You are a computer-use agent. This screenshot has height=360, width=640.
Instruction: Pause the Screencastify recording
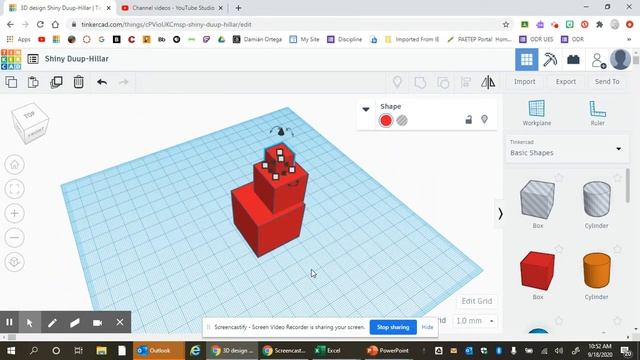9,322
